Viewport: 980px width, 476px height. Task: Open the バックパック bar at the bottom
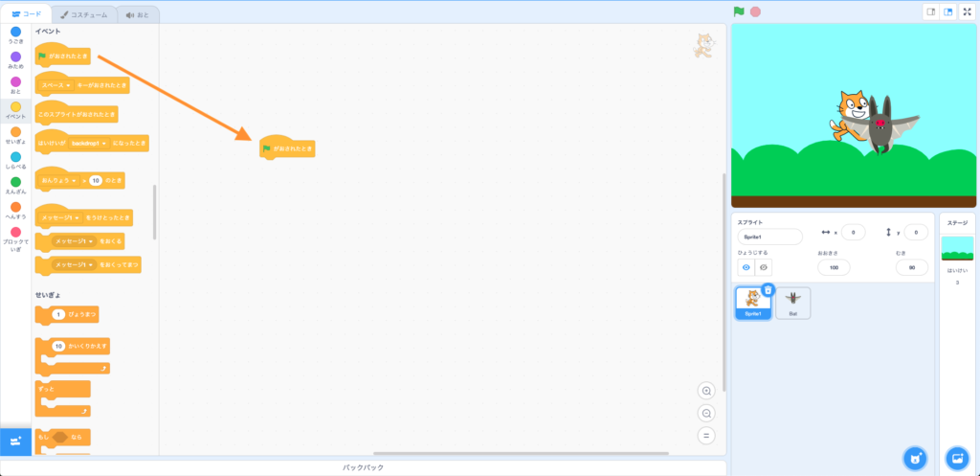coord(364,467)
